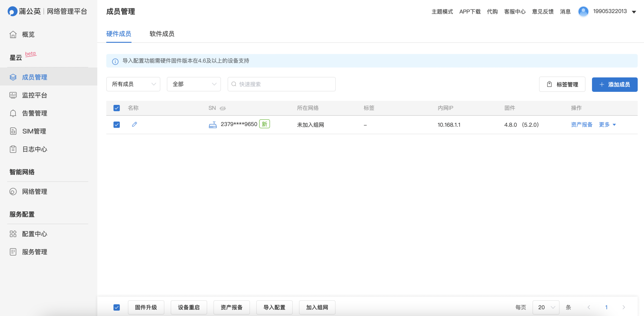Uncheck the select-all checkbox in table header
Image resolution: width=644 pixels, height=316 pixels.
click(116, 108)
